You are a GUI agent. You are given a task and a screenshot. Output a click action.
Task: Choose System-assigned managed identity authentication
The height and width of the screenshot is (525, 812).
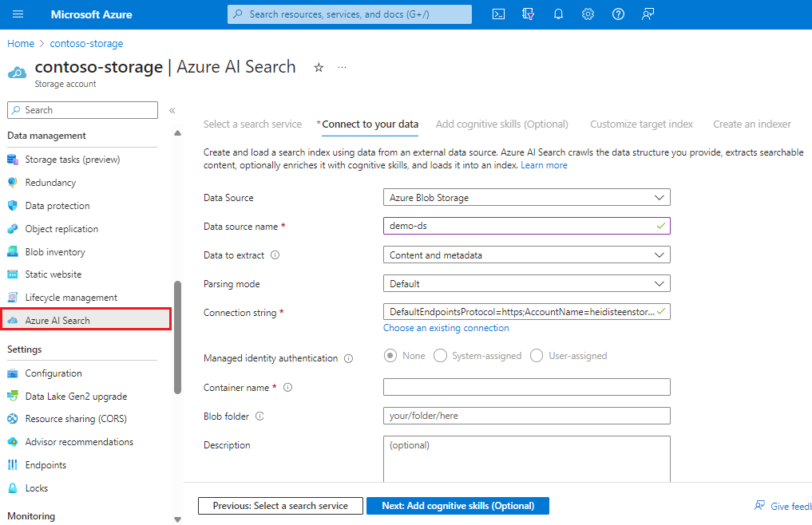(440, 356)
